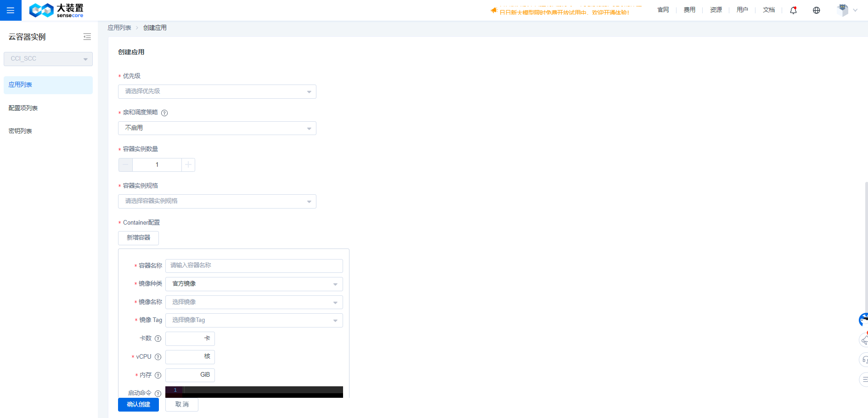Click the SenseCore 大装置 logo
868x418 pixels.
pyautogui.click(x=56, y=10)
